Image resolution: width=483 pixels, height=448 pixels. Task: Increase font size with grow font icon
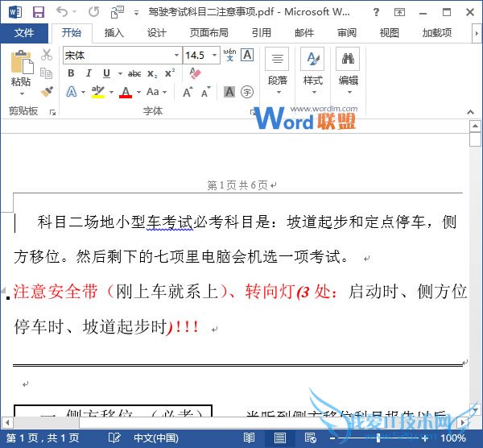tap(188, 92)
